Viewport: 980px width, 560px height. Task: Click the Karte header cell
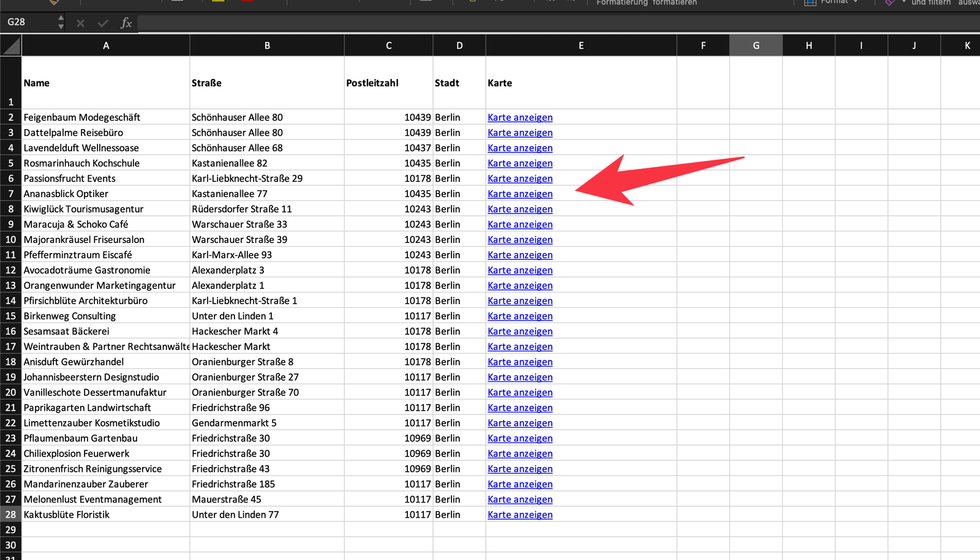point(581,83)
